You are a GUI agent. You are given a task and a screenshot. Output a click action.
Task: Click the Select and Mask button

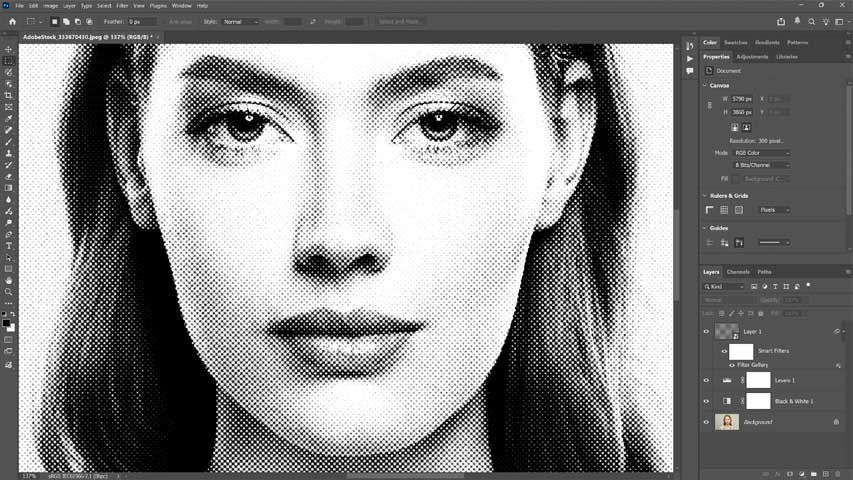coord(400,21)
